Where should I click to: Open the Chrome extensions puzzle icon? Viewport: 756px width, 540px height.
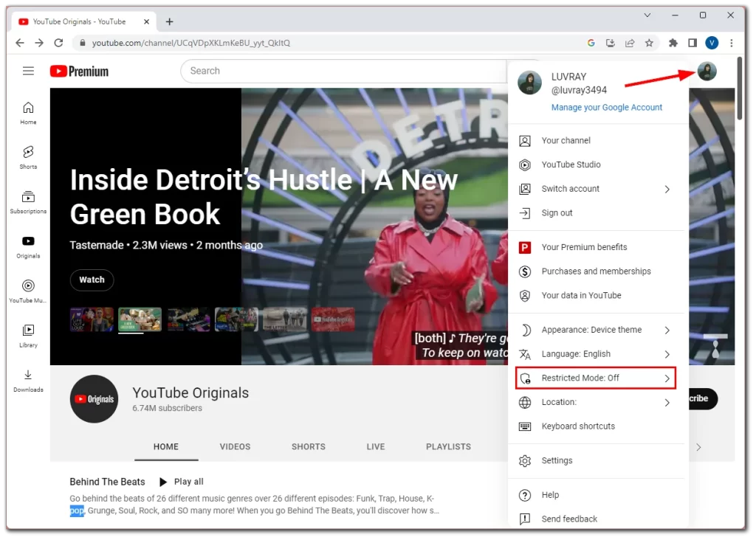point(673,43)
